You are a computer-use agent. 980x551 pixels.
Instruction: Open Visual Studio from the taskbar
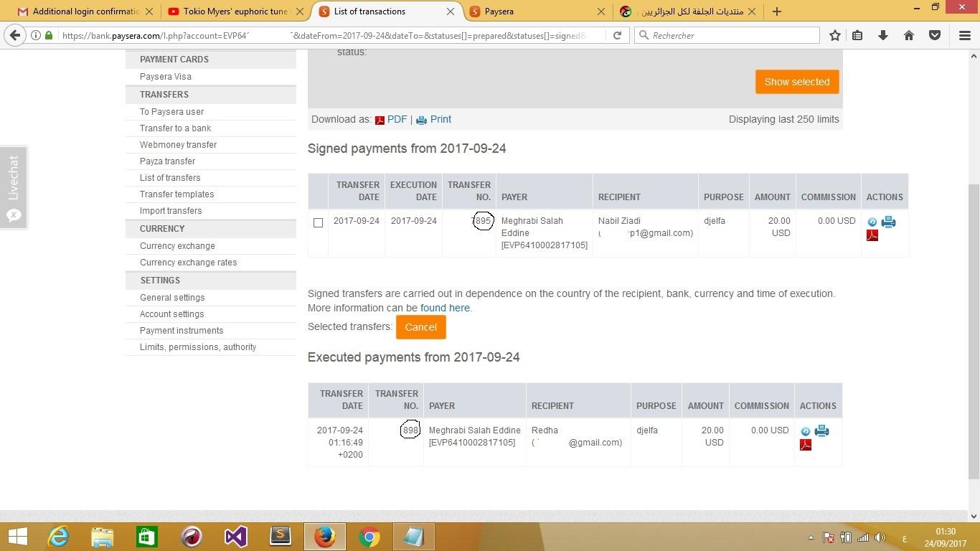(235, 537)
